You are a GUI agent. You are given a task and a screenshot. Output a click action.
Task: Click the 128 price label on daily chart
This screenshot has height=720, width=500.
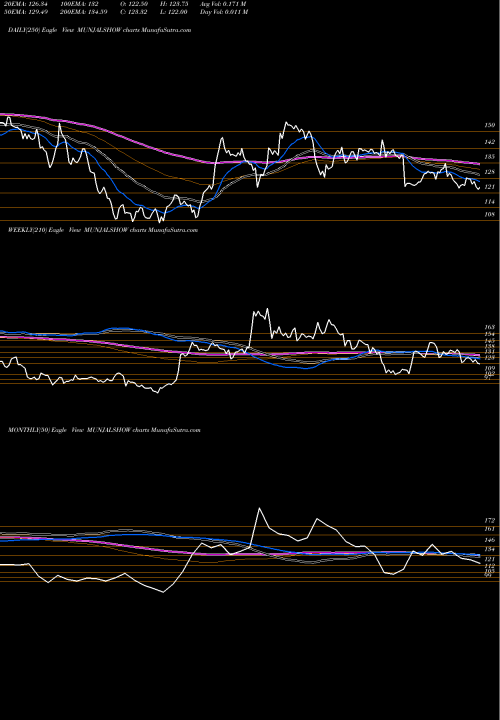tap(490, 172)
